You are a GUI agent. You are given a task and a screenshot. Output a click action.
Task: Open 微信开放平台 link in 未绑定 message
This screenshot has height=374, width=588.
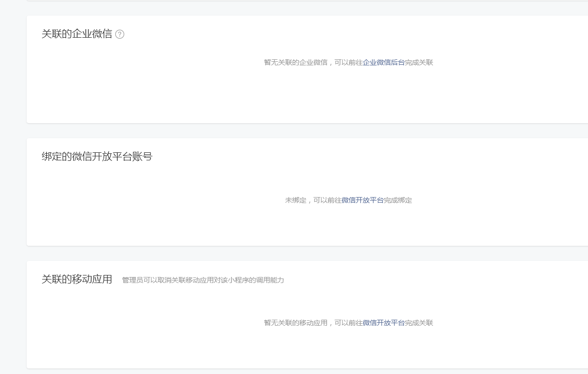point(363,200)
